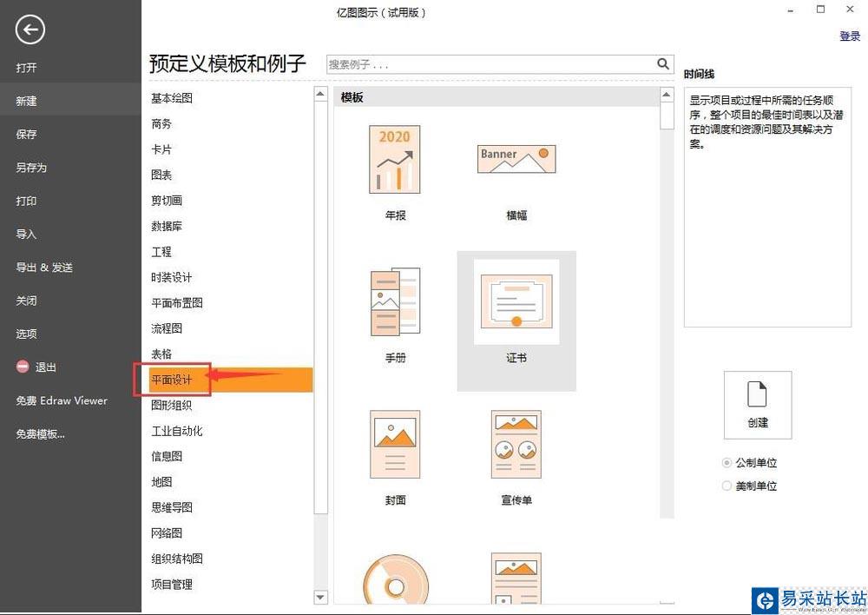
Task: Select the 商务 category
Action: pos(161,123)
